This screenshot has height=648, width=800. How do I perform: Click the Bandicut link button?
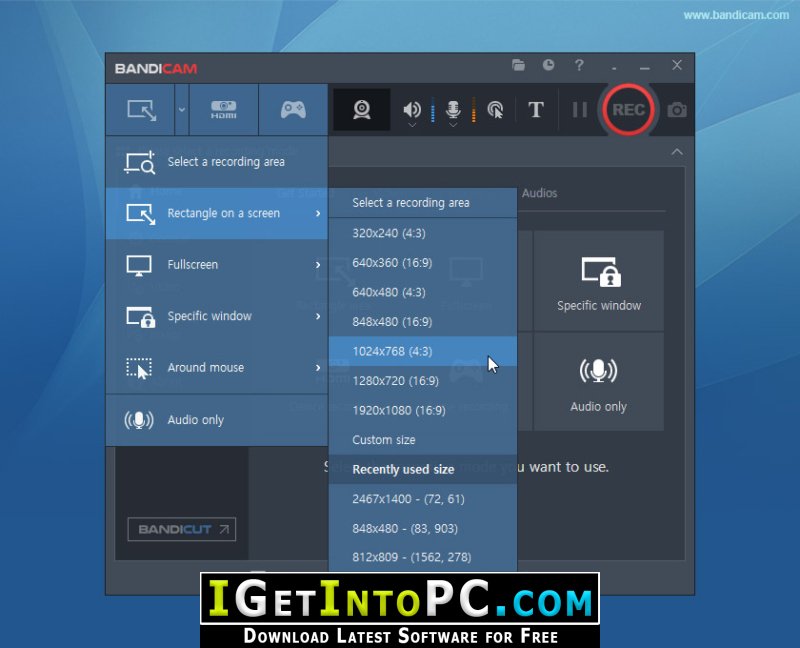coord(181,529)
